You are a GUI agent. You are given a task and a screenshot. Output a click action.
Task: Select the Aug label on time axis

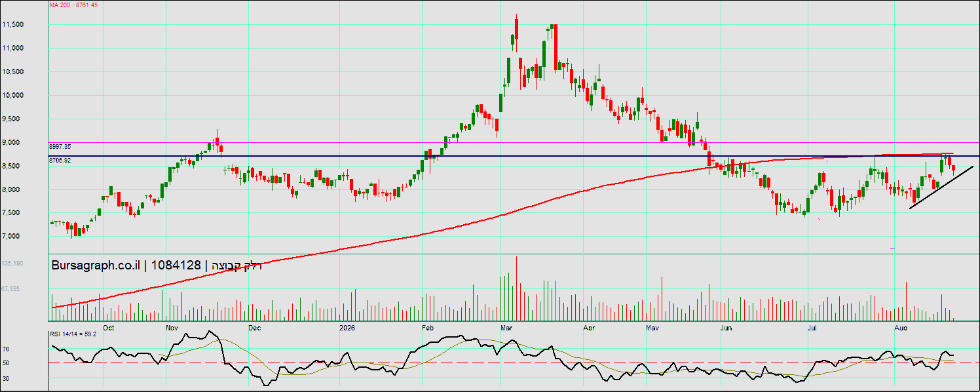901,327
